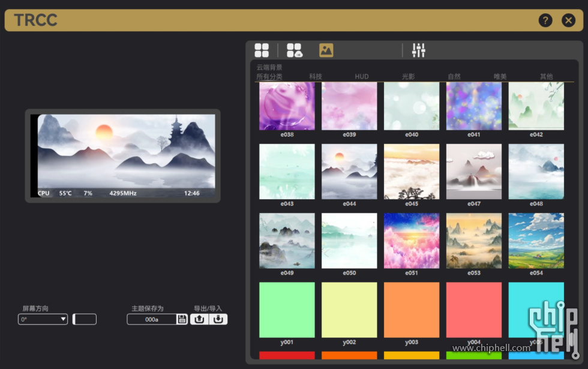The width and height of the screenshot is (588, 369).
Task: Click the 云端背景 heading text
Action: [269, 67]
